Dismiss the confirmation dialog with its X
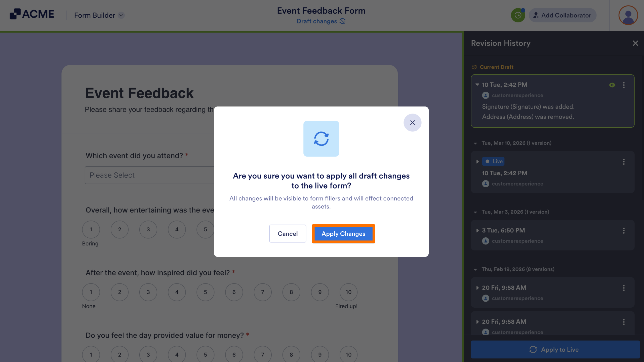644x362 pixels. tap(413, 123)
